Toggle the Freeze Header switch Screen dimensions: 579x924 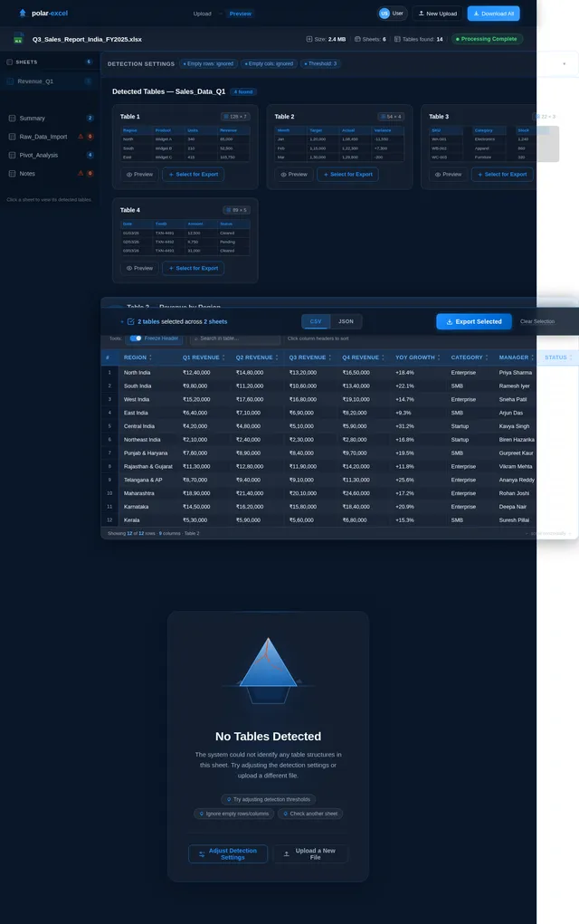click(x=136, y=338)
